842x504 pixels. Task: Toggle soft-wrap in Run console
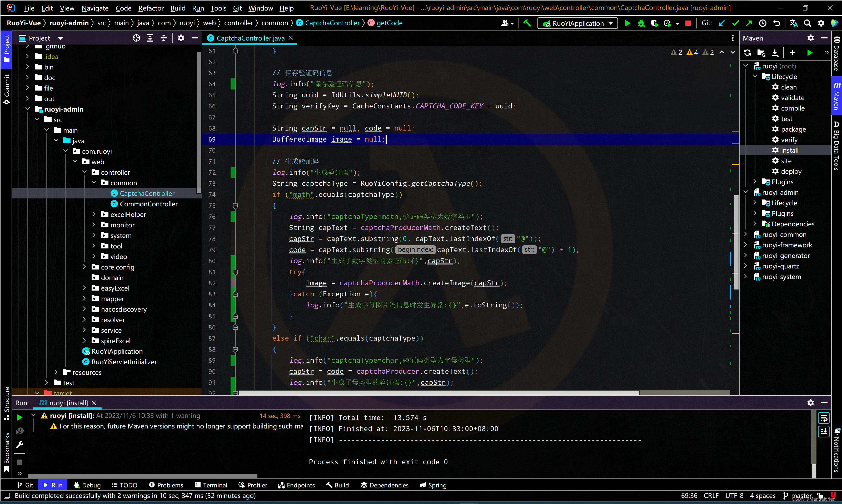824,418
